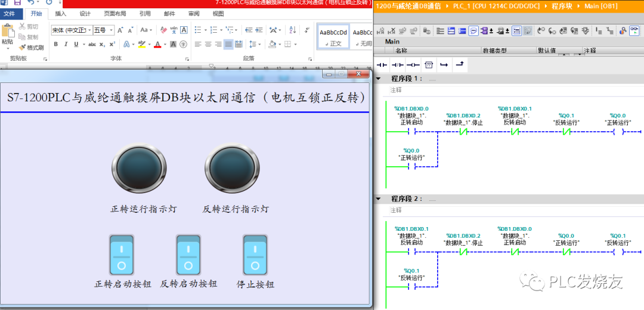Shrink font size icon
Screen dimensions: 644x310
point(131,30)
